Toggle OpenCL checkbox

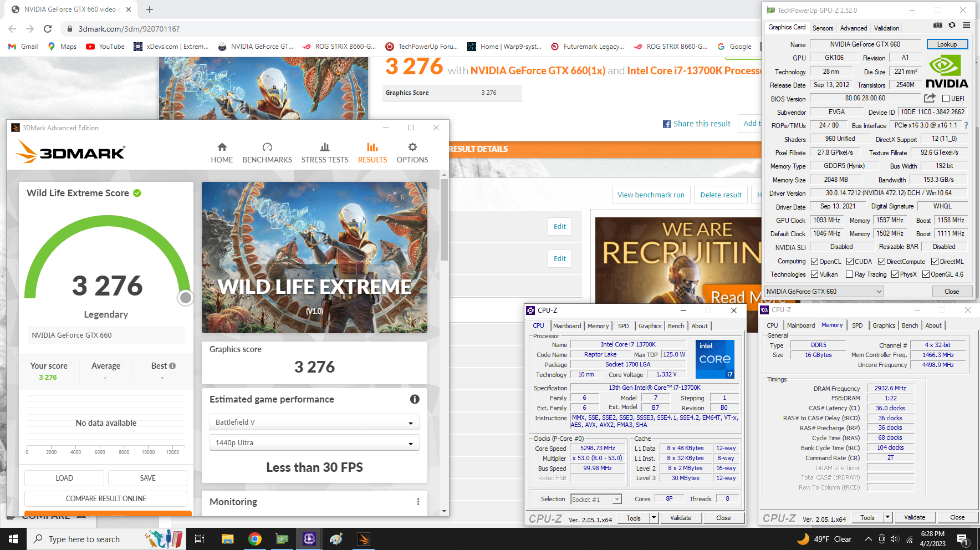pyautogui.click(x=814, y=262)
